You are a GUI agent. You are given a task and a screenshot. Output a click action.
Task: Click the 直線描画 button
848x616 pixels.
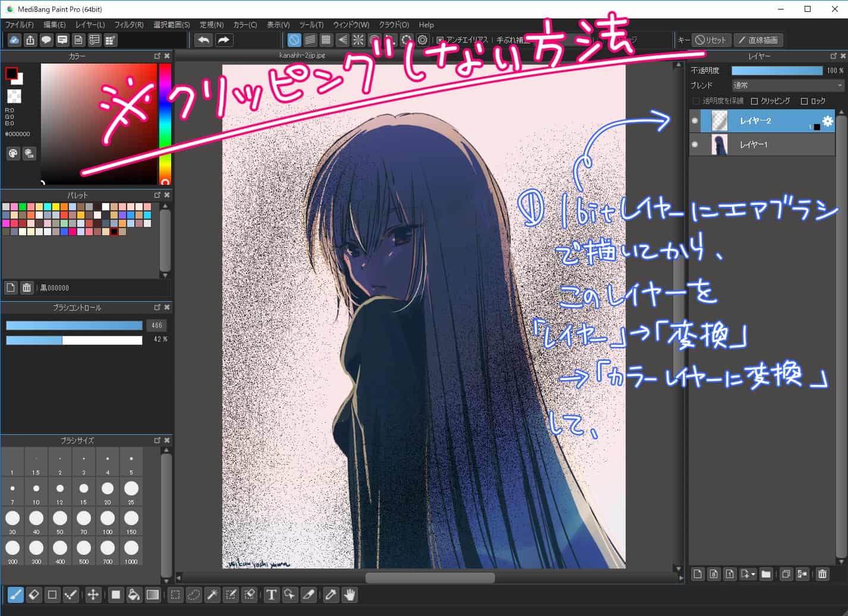tap(758, 40)
